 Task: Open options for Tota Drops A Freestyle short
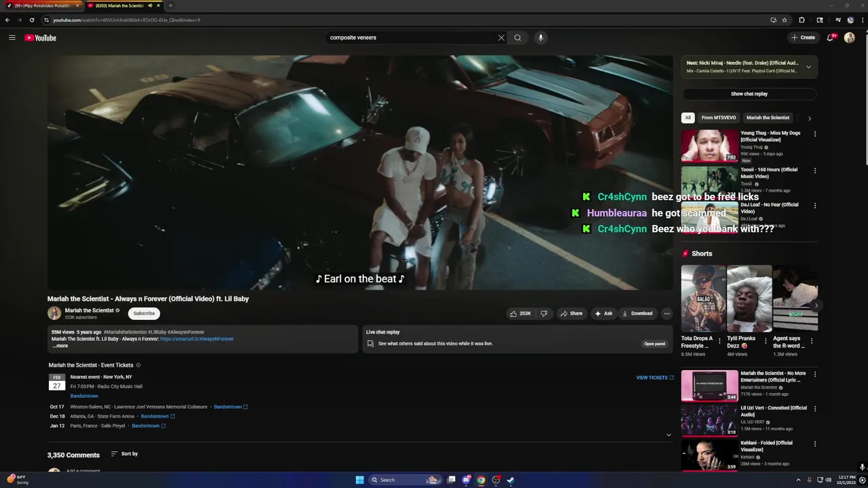[x=720, y=340]
